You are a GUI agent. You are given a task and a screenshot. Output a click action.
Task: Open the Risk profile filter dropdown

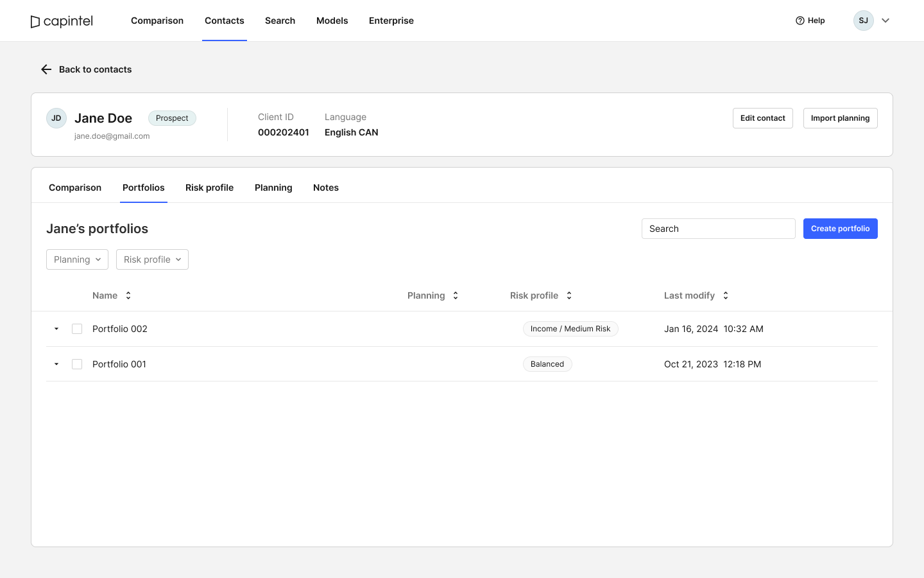152,259
